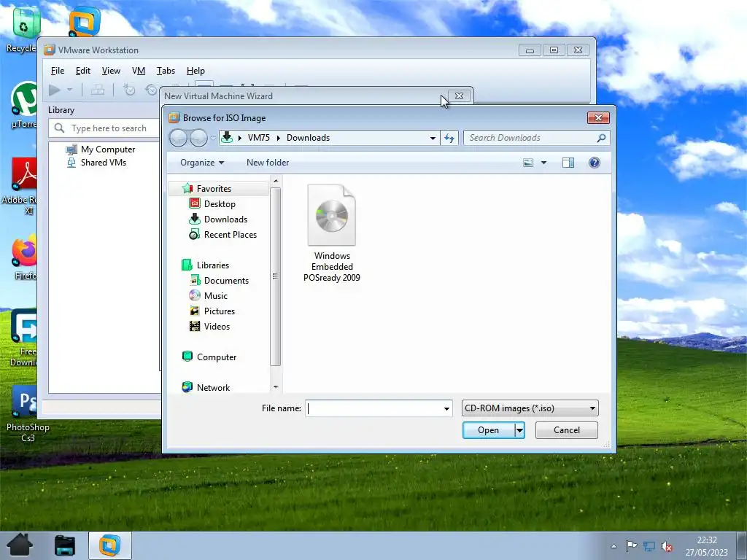The image size is (747, 560).
Task: Click the navigation pane scroll down arrow
Action: coord(275,387)
